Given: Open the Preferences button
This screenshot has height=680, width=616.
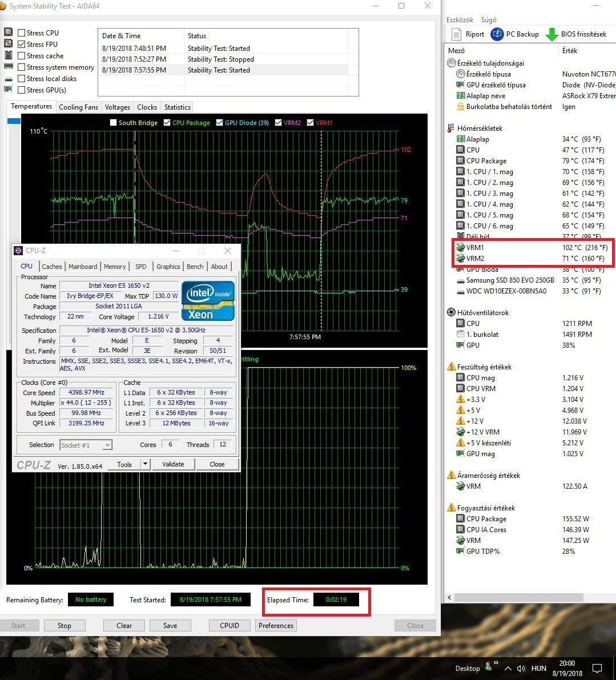Looking at the screenshot, I should pos(276,625).
